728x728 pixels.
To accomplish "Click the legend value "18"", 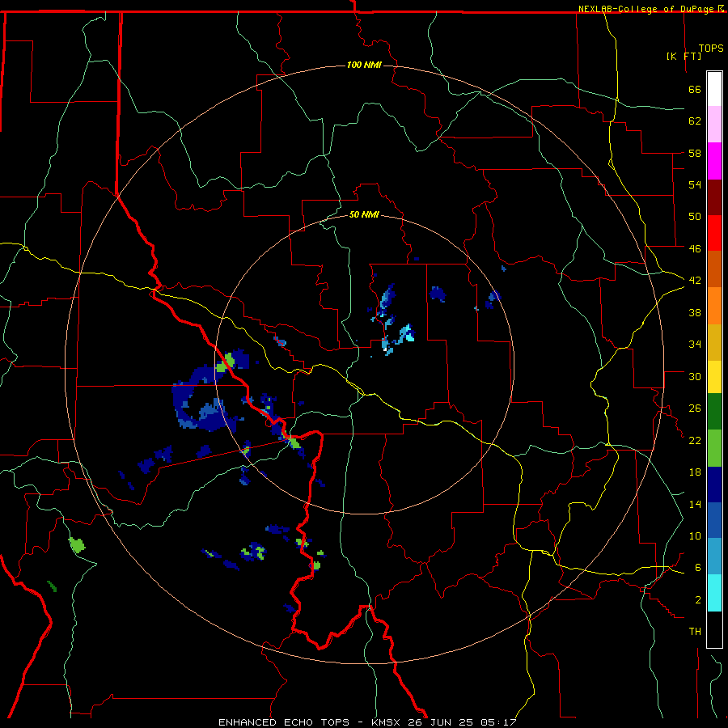I will click(695, 472).
